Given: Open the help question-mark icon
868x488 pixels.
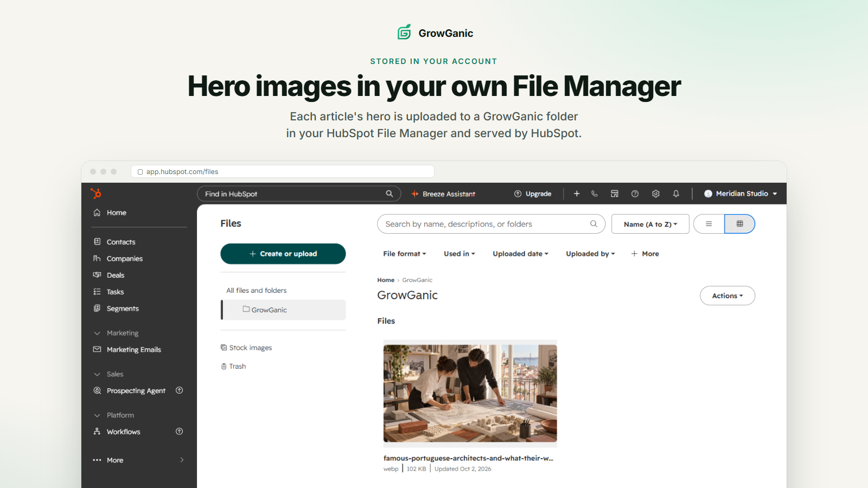Looking at the screenshot, I should pyautogui.click(x=635, y=194).
